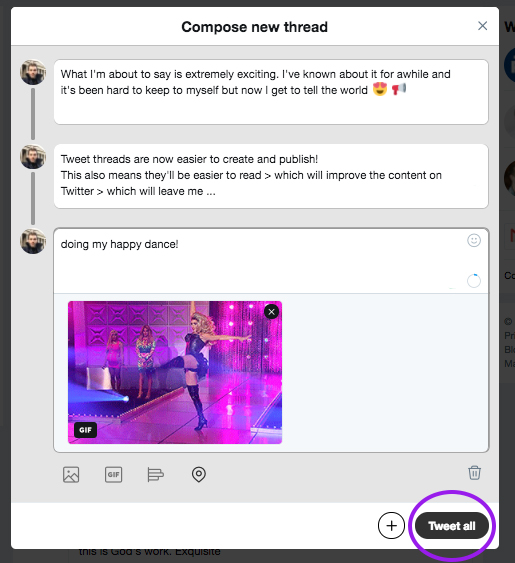Delete tweet with trash icon

click(474, 473)
